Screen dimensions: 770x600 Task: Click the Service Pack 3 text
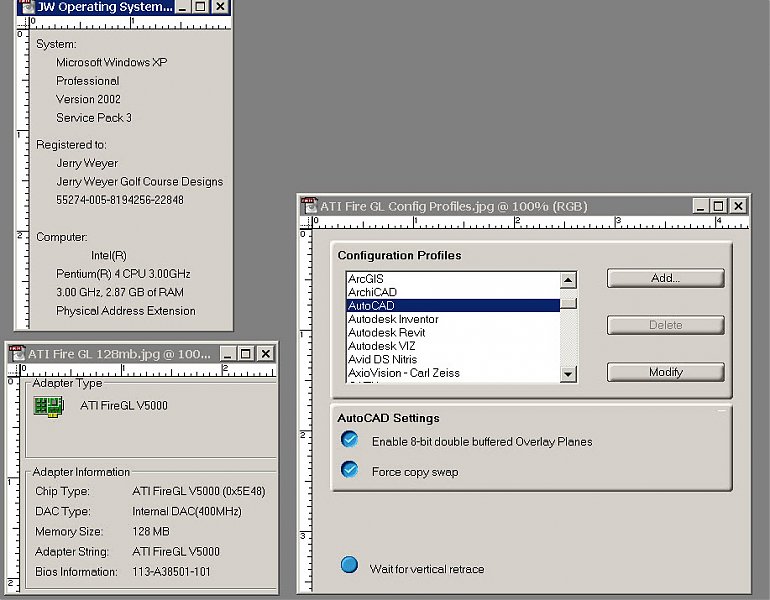[94, 118]
